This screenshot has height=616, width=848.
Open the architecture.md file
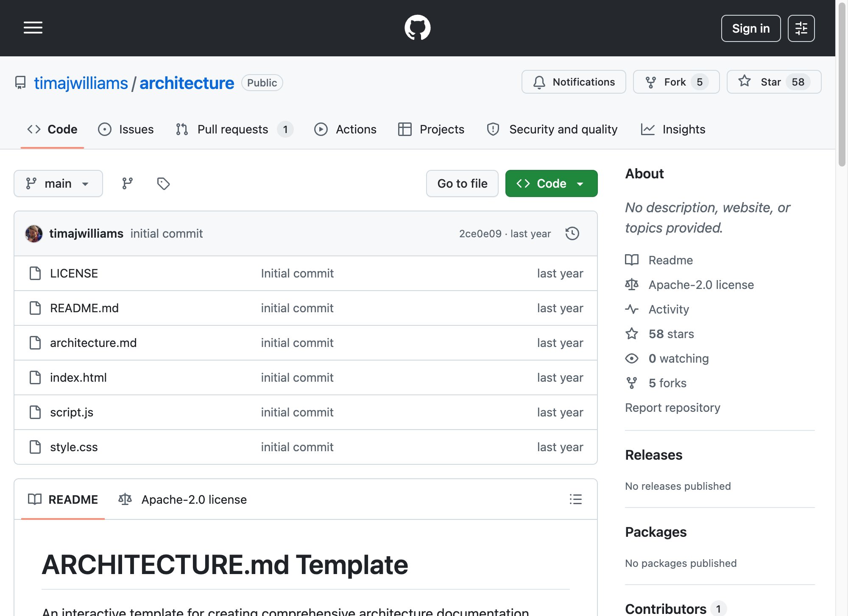coord(93,343)
